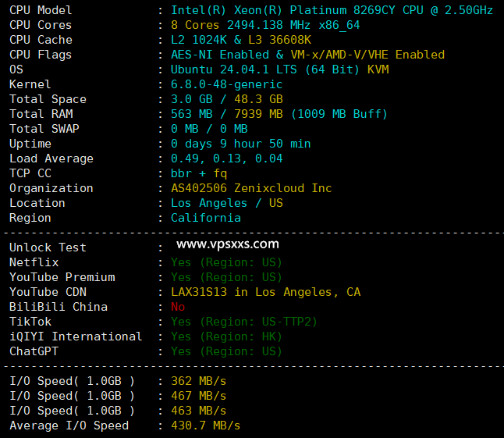Select the Location value 'Los Angeles / US'
This screenshot has height=438, width=504.
point(226,203)
